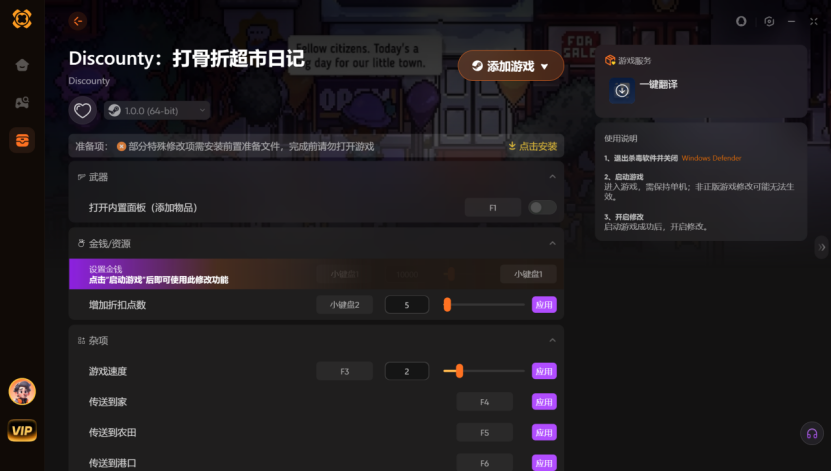Image resolution: width=831 pixels, height=471 pixels.
Task: Click the game speed value field
Action: (406, 371)
